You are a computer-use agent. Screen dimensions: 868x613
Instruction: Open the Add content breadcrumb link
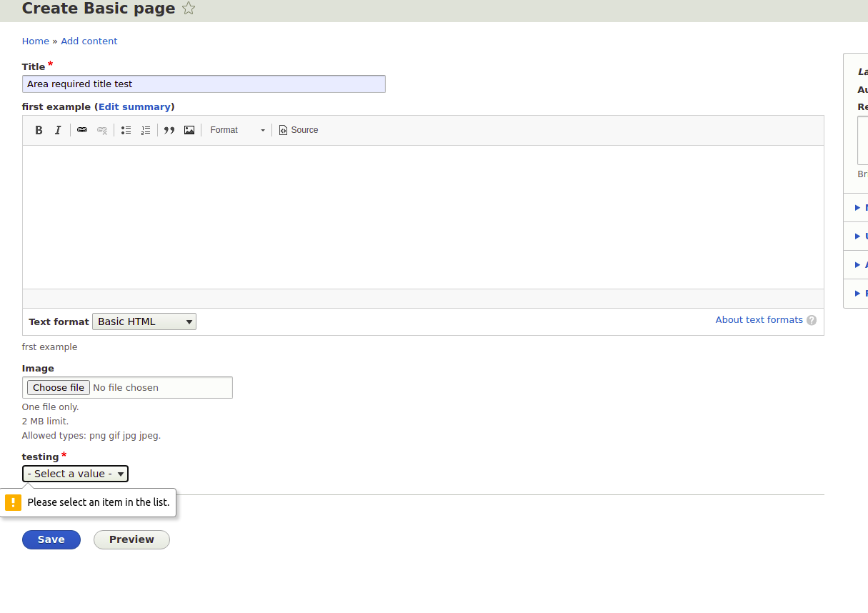click(x=89, y=41)
